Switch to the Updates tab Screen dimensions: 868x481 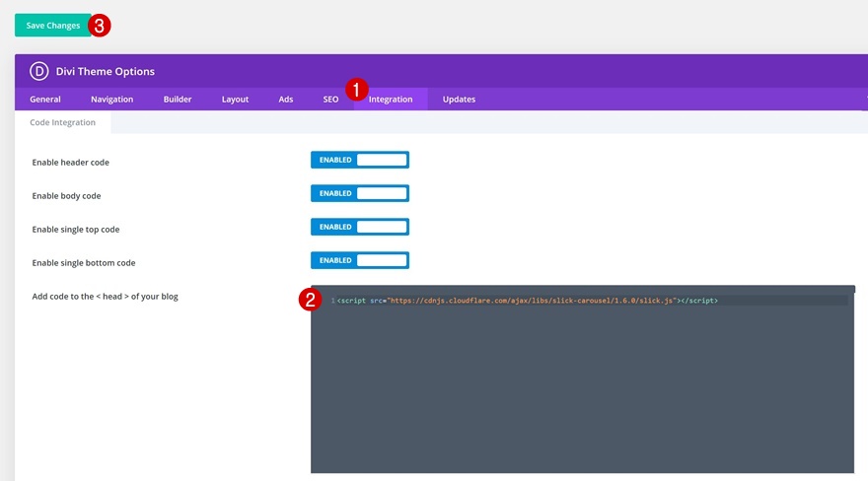tap(459, 99)
